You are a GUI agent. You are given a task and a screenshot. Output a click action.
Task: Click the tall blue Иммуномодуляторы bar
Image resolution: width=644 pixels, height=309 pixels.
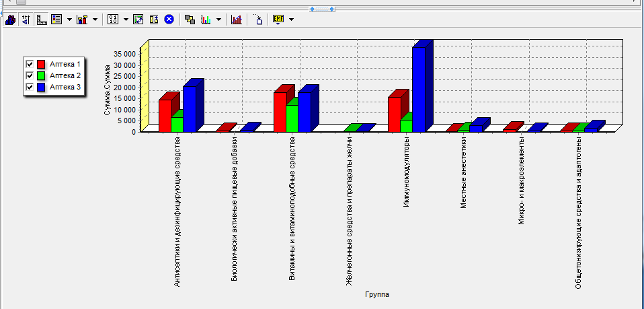coord(419,90)
